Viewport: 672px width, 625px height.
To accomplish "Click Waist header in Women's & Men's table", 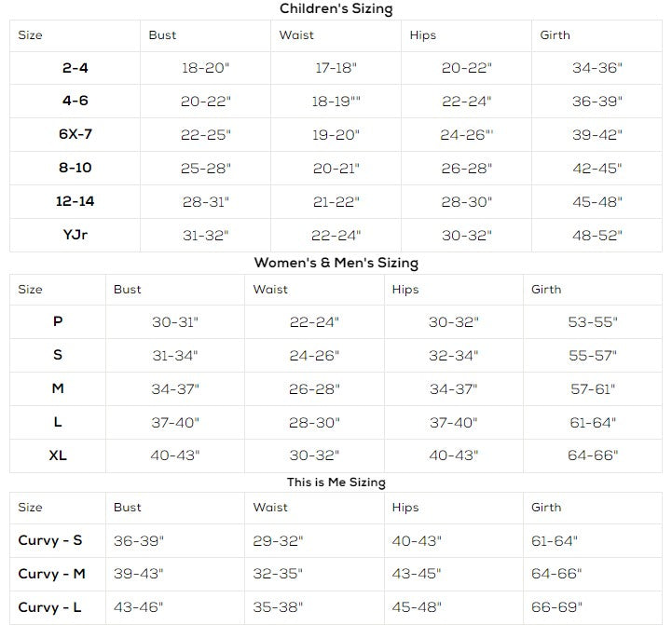I will pyautogui.click(x=270, y=290).
